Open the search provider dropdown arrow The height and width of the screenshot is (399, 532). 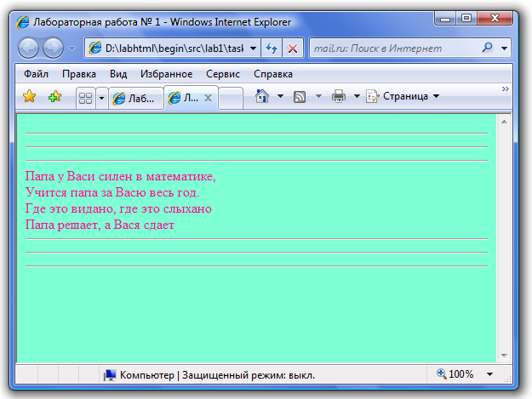point(504,48)
